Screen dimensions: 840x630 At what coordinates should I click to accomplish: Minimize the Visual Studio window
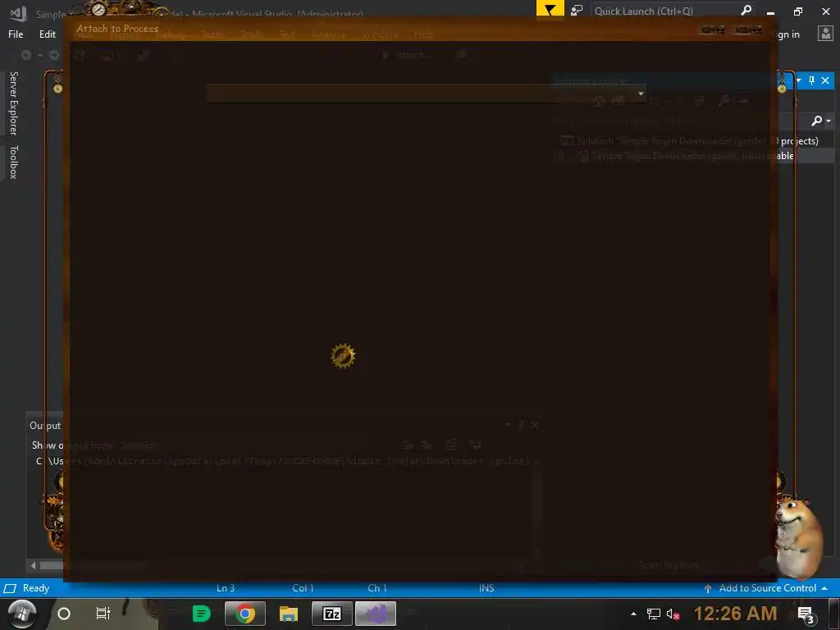[770, 11]
